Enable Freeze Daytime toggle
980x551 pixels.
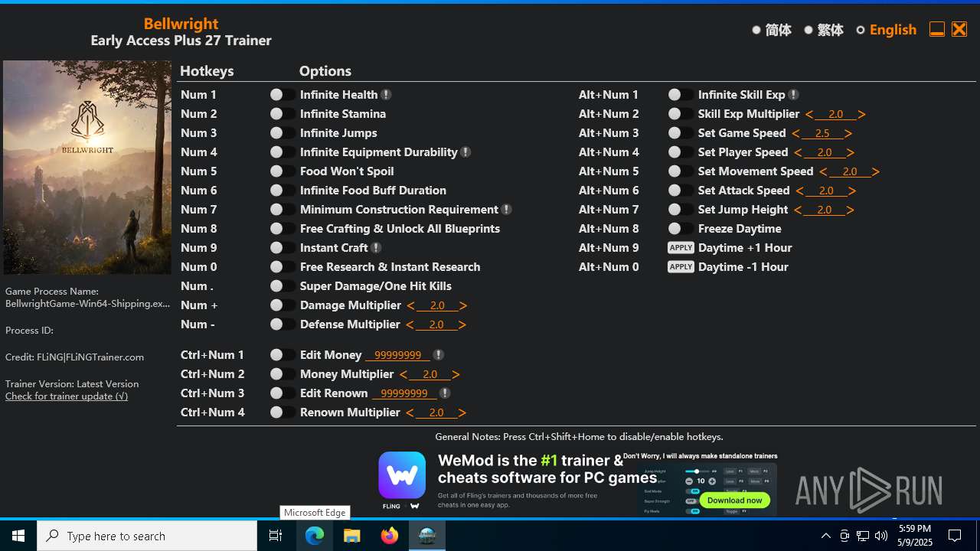coord(681,229)
